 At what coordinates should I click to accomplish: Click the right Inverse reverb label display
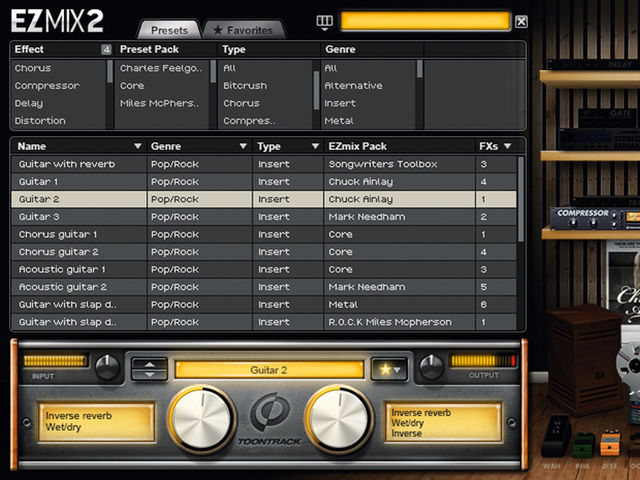[x=443, y=422]
